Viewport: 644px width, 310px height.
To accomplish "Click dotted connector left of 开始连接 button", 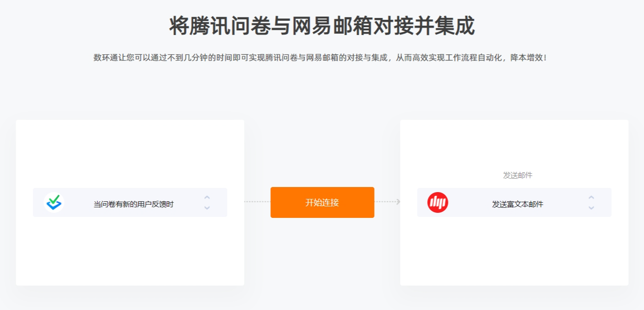I will click(x=257, y=202).
